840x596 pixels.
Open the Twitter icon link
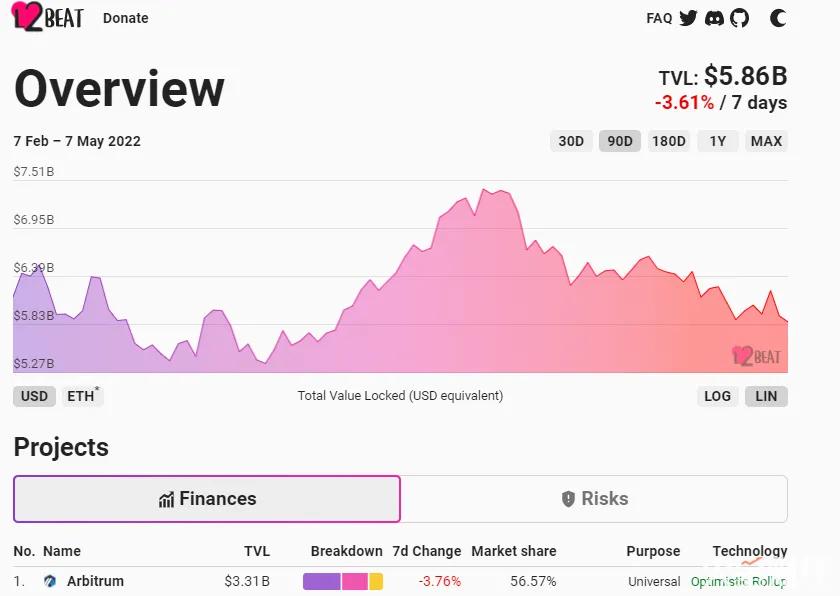coord(688,18)
